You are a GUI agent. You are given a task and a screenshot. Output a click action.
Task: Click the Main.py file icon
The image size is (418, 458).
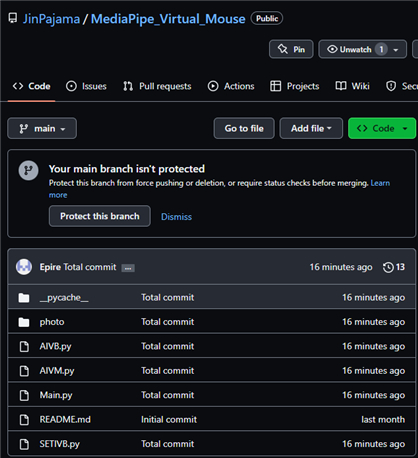pos(24,395)
